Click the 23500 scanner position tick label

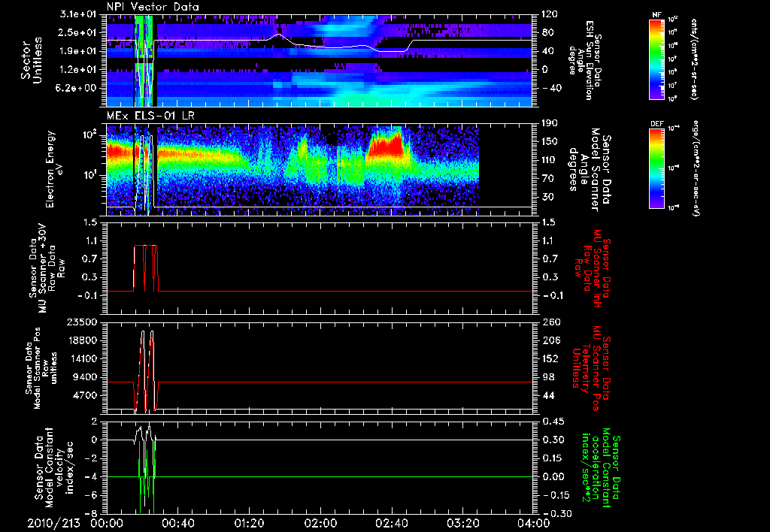83,322
